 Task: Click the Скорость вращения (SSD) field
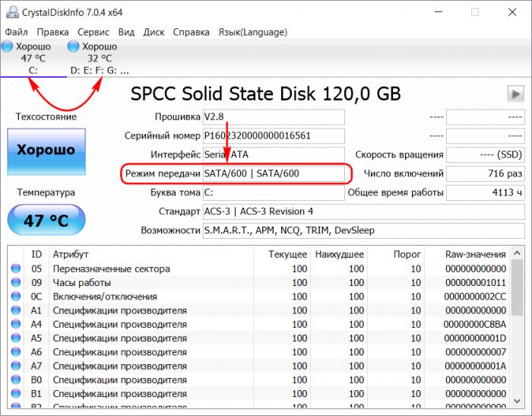click(486, 154)
